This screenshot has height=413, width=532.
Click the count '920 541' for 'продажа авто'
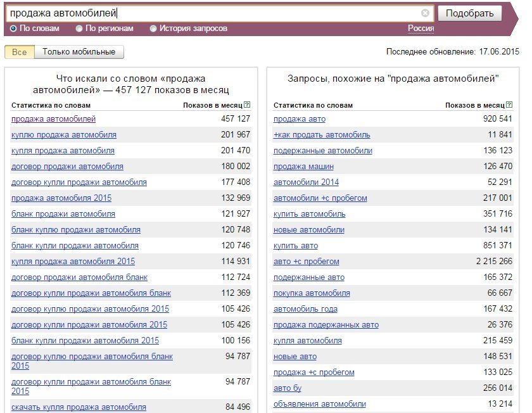click(x=498, y=119)
